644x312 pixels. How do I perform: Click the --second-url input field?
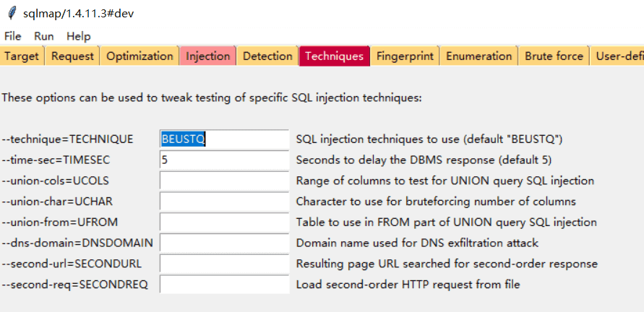coord(224,264)
